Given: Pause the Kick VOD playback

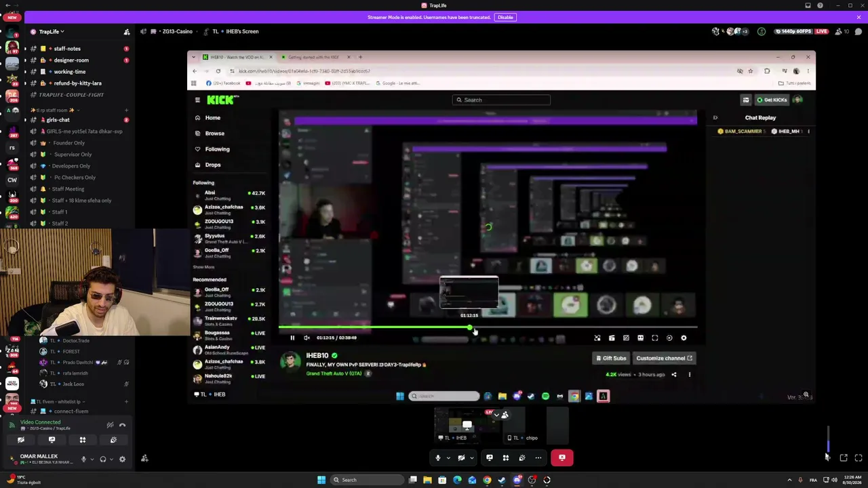Looking at the screenshot, I should click(292, 338).
